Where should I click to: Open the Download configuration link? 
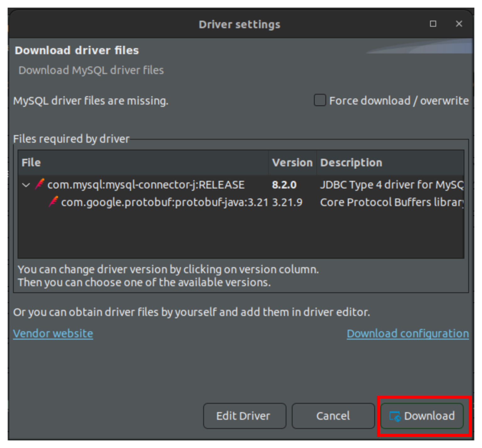tap(408, 333)
